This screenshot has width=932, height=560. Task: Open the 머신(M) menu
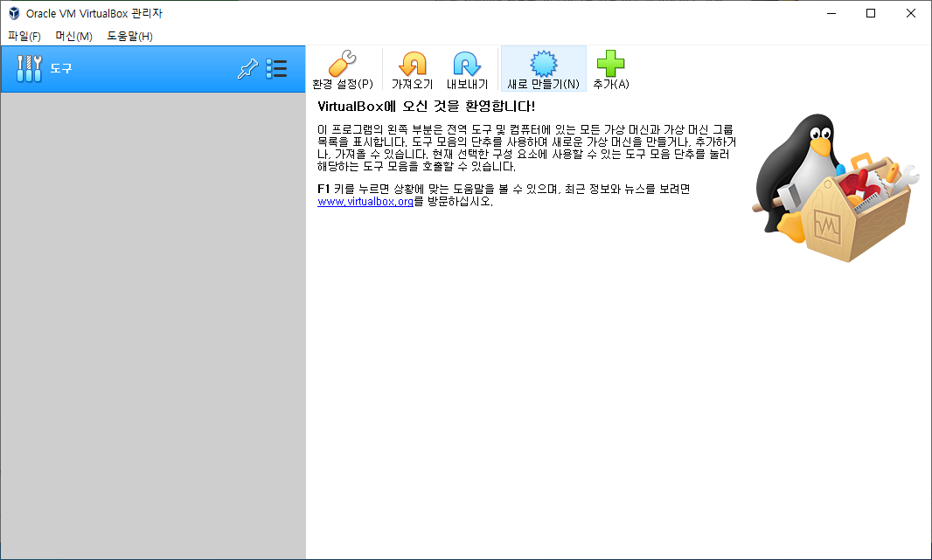click(73, 36)
